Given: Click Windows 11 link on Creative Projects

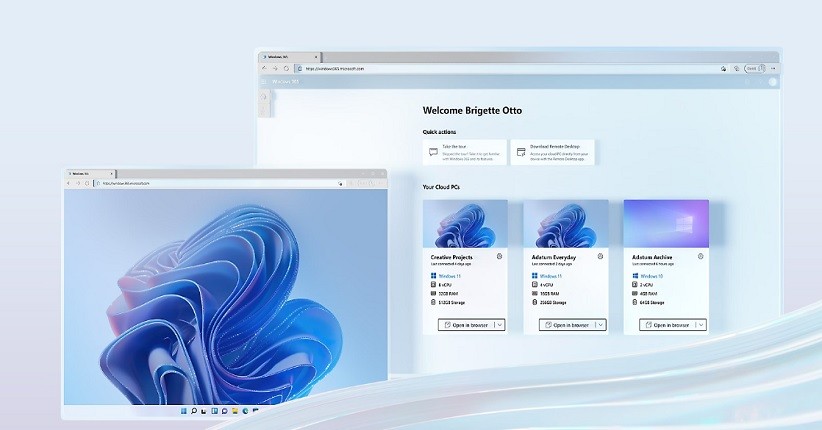Looking at the screenshot, I should point(450,276).
